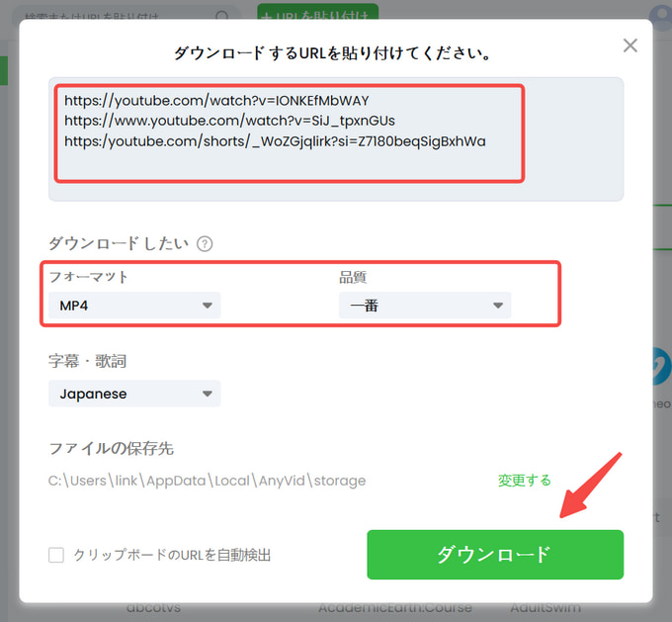Click the 字幕・歌詞 label
Image resolution: width=672 pixels, height=622 pixels.
click(87, 361)
